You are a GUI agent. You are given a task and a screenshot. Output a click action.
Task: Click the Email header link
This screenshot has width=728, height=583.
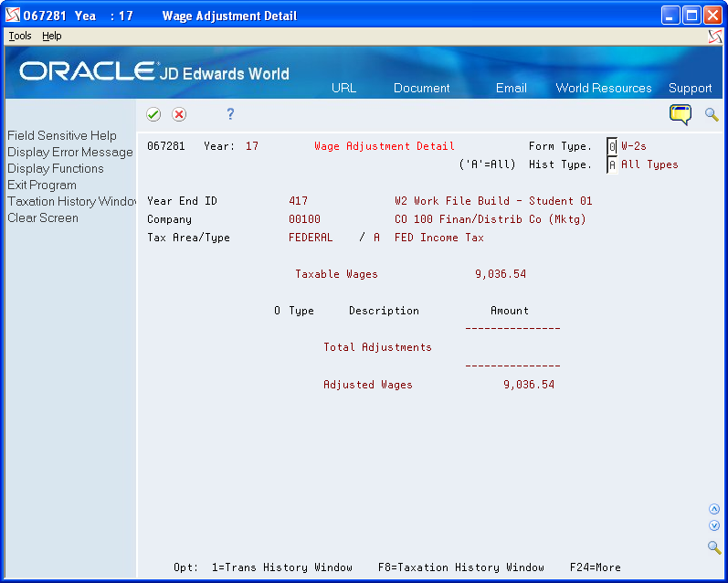pos(512,88)
